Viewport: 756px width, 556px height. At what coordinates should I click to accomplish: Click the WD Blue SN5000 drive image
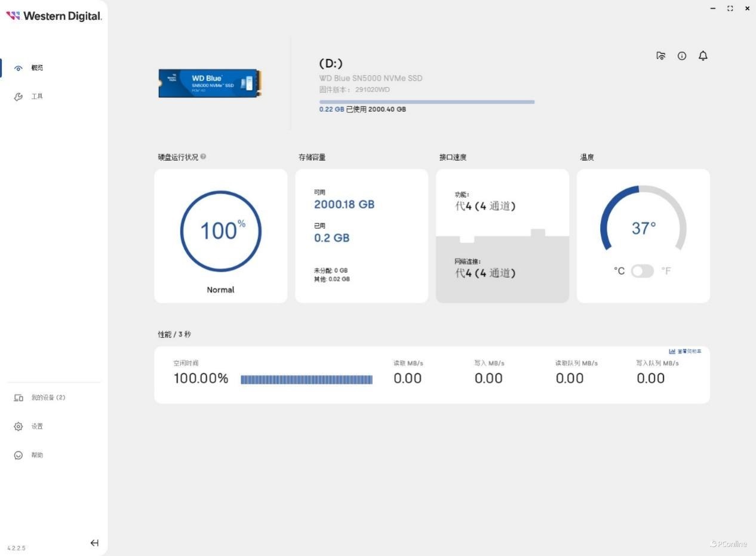[x=210, y=83]
